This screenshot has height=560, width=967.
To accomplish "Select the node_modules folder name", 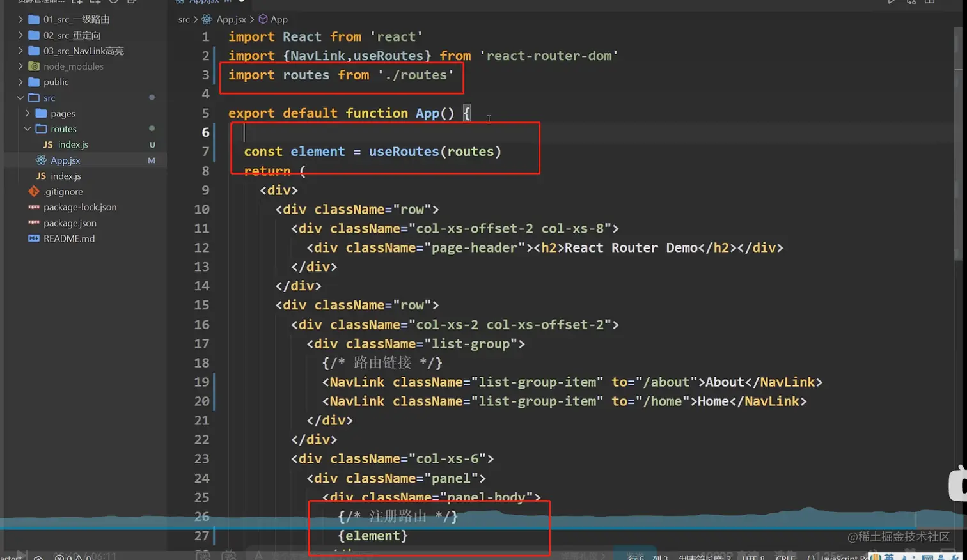I will pos(74,66).
